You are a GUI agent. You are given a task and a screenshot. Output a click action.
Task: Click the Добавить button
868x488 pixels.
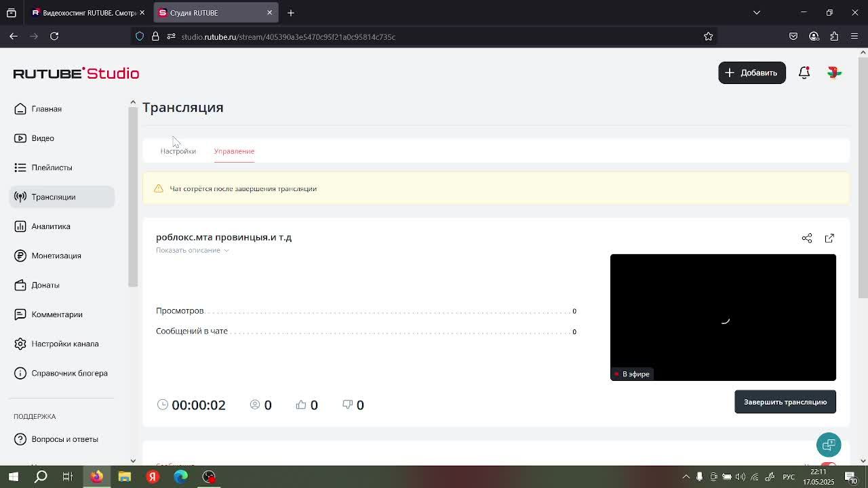[752, 73]
